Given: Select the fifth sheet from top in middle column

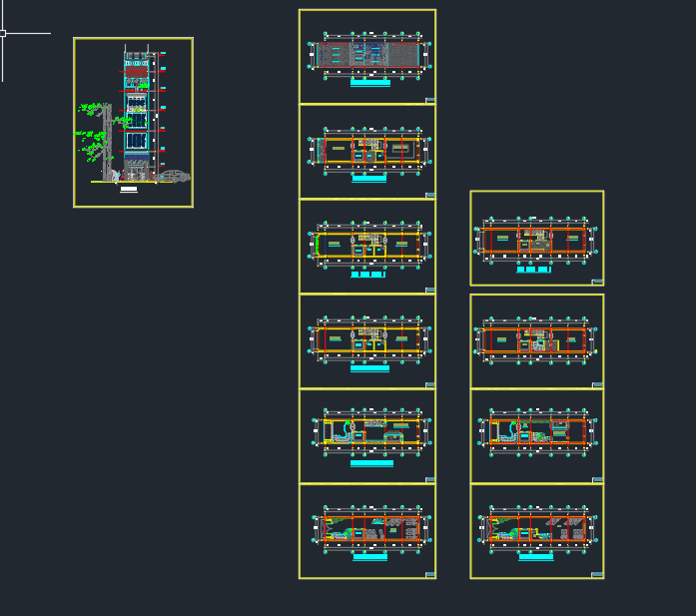Looking at the screenshot, I should (x=367, y=436).
